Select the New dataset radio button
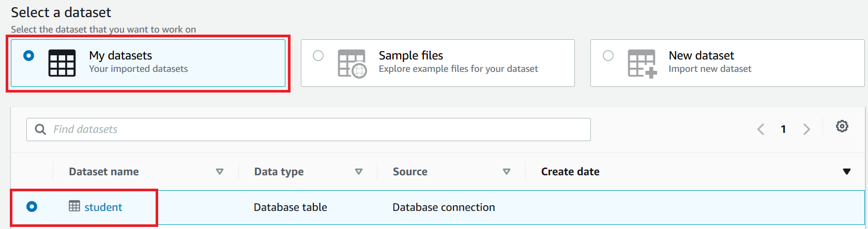This screenshot has width=868, height=229. coord(608,55)
